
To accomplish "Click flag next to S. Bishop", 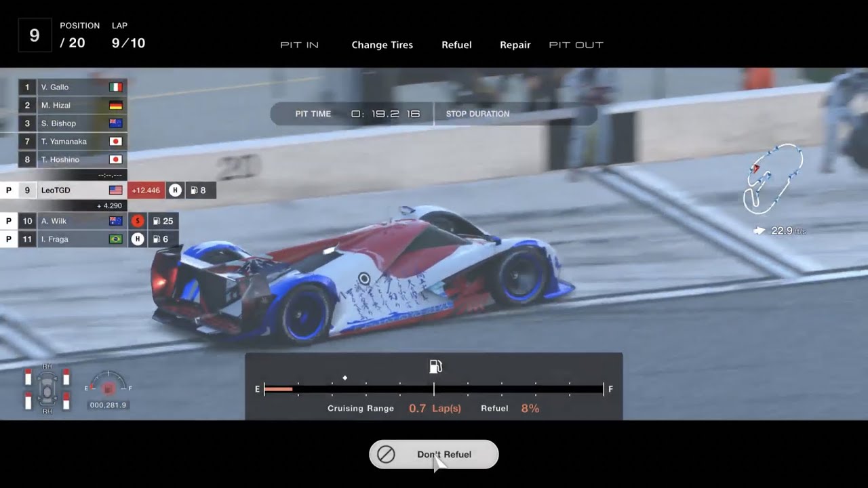I will point(116,123).
